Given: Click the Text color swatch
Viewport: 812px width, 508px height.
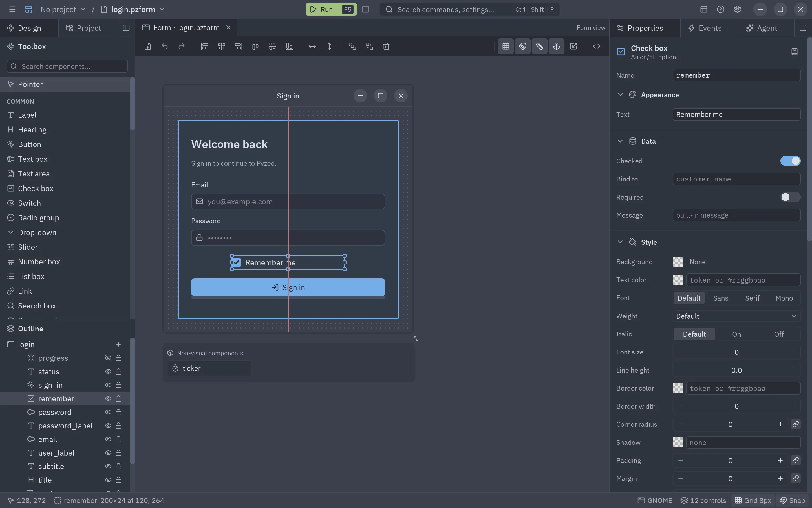Looking at the screenshot, I should coord(678,280).
